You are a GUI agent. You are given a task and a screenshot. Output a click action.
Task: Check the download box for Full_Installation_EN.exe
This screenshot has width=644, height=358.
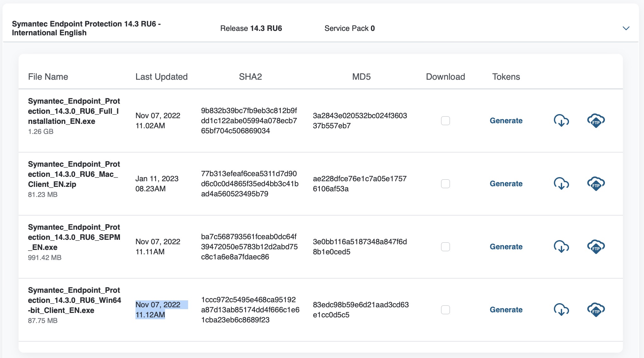click(445, 121)
